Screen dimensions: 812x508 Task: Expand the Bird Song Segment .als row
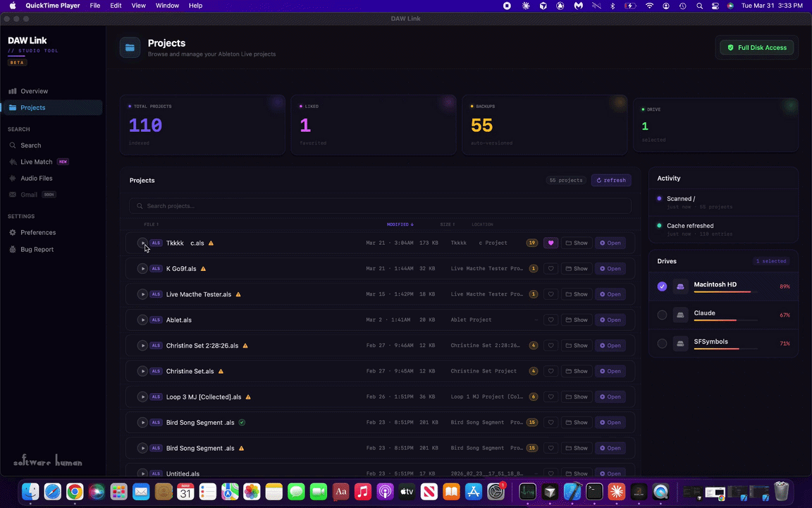(142, 422)
